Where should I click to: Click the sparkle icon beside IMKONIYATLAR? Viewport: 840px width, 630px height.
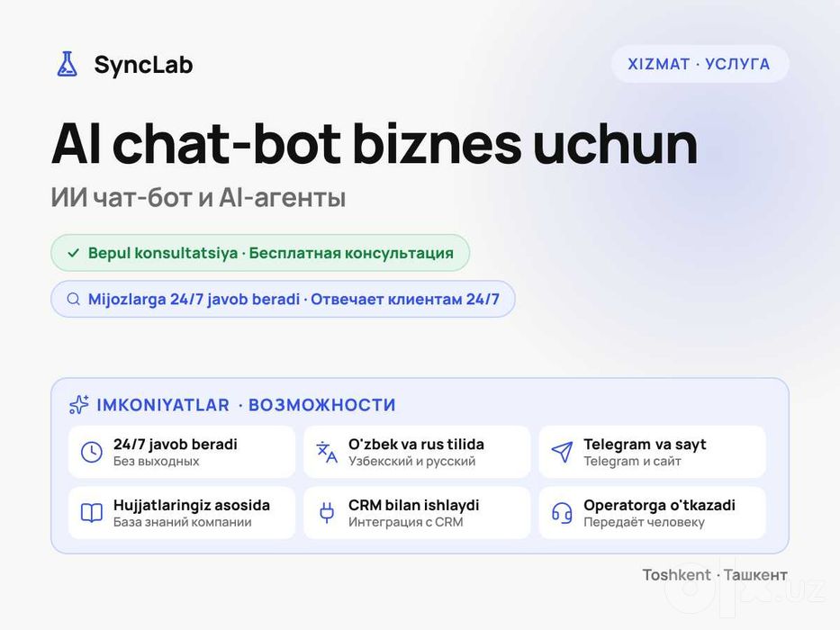click(x=79, y=404)
